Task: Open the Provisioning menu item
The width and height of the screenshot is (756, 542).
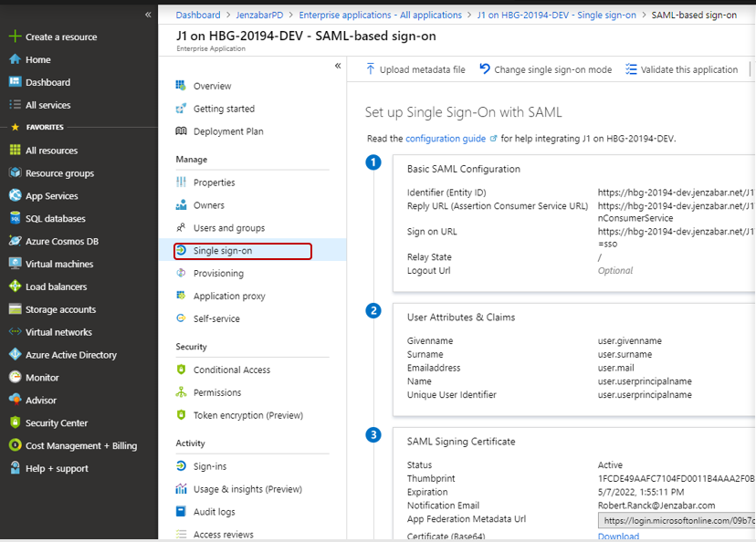Action: pos(218,274)
